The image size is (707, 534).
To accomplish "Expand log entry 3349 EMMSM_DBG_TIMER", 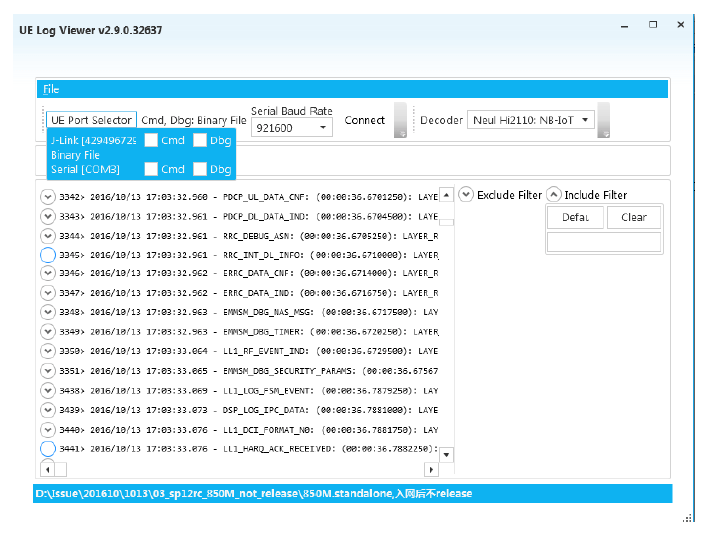I will point(48,332).
